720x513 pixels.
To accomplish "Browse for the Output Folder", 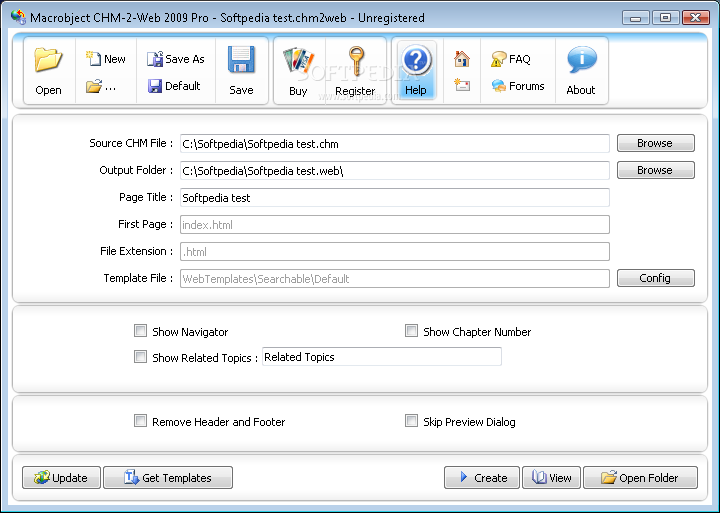I will point(656,170).
